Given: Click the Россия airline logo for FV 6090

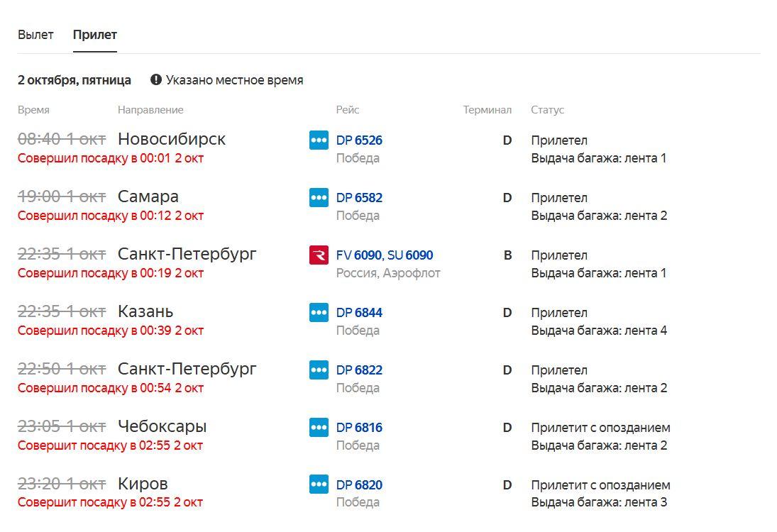Looking at the screenshot, I should coord(319,255).
